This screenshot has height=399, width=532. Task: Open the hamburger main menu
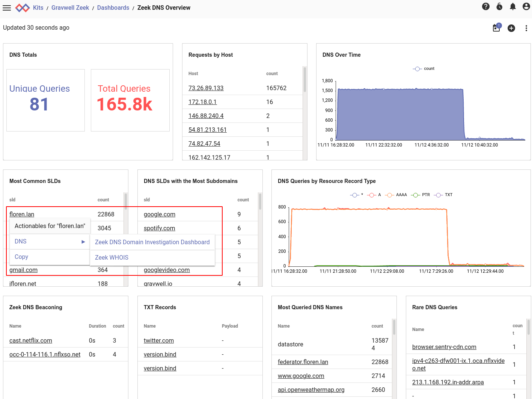tap(7, 8)
